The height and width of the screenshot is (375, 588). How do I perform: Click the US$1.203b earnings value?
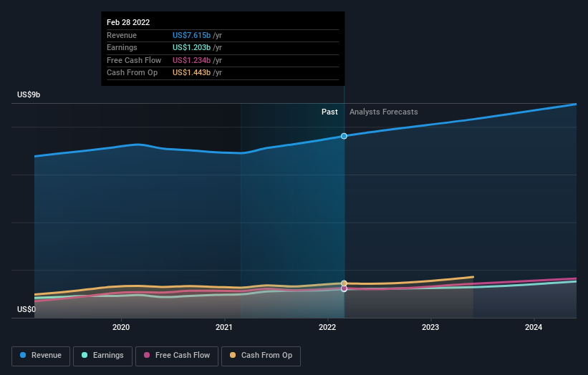pyautogui.click(x=192, y=47)
